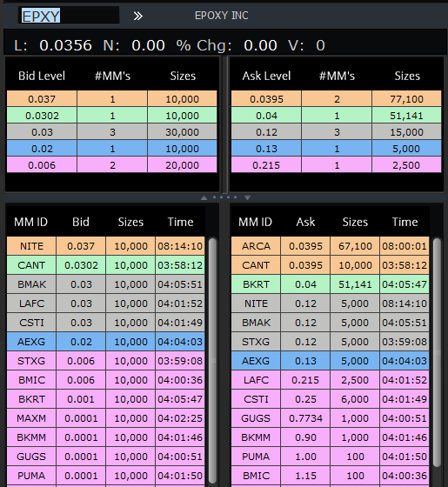Select the GUGS ask at 0.7734

[331, 418]
